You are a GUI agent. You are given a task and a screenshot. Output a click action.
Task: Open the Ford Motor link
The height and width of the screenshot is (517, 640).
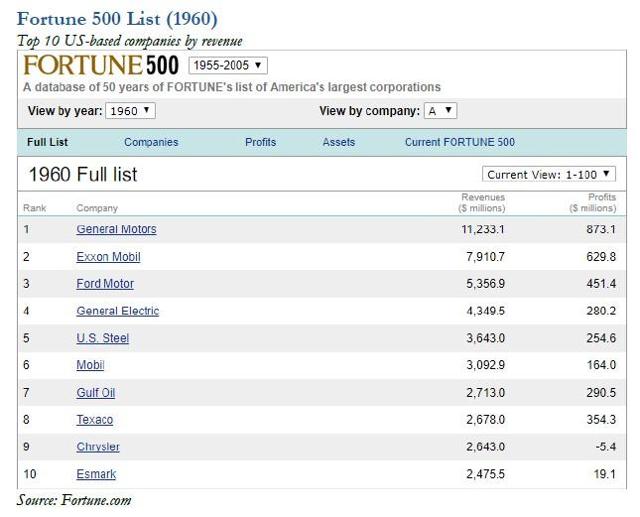pyautogui.click(x=105, y=284)
